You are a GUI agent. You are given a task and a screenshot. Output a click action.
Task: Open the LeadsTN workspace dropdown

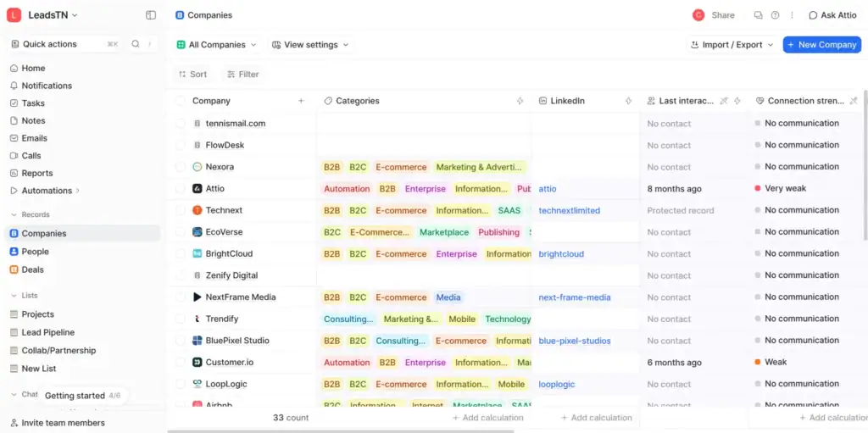(53, 15)
